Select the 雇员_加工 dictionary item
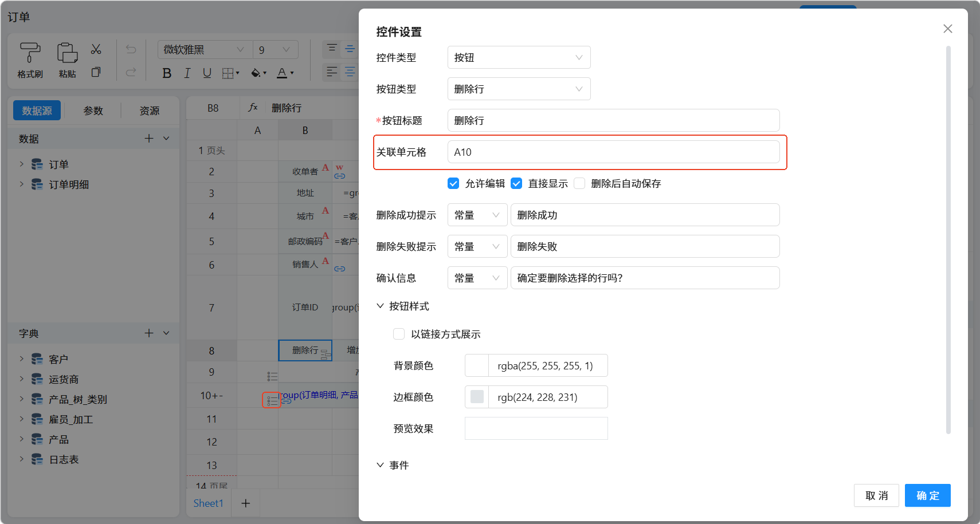Screen dimensions: 980x524 pos(70,419)
